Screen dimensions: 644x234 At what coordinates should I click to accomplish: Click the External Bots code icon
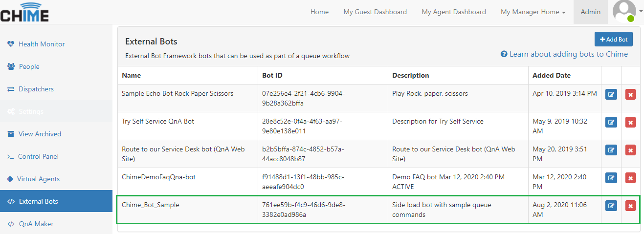pos(11,201)
